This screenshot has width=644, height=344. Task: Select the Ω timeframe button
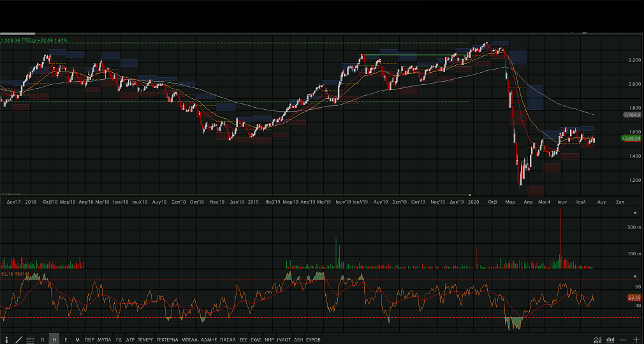click(42, 340)
